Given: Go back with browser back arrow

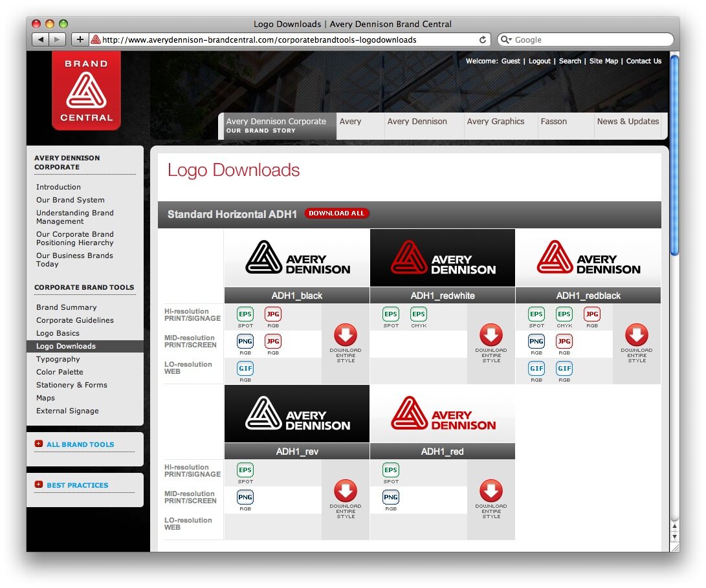Looking at the screenshot, I should 41,39.
